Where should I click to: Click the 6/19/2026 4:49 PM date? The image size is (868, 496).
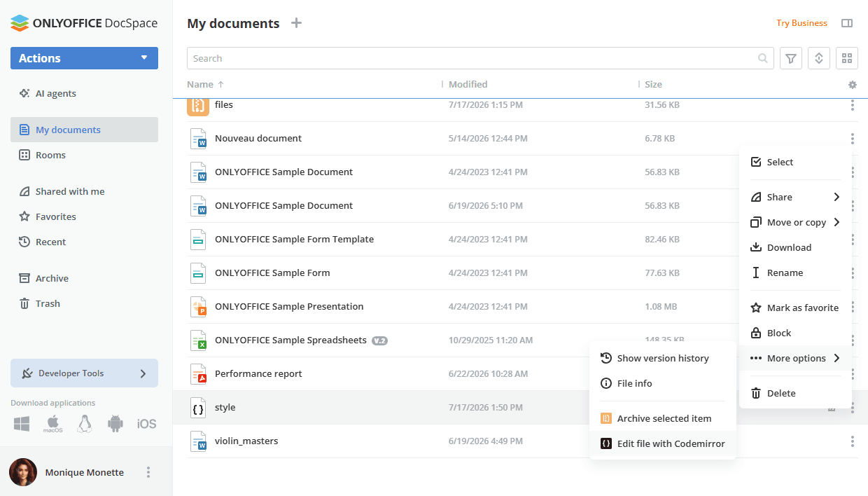[485, 441]
